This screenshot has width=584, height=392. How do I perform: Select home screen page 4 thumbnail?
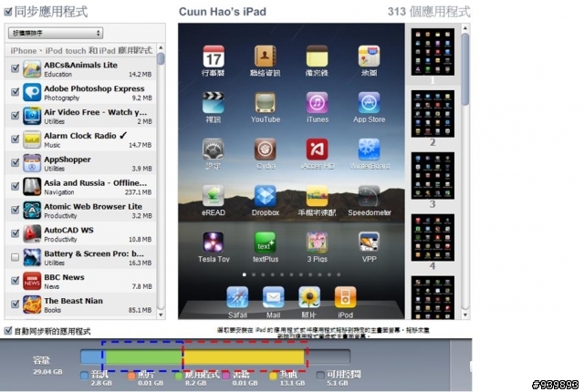[x=433, y=237]
